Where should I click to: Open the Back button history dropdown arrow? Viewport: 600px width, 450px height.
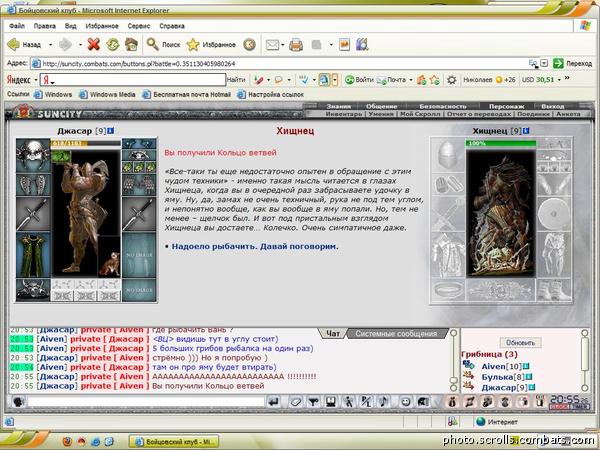[x=50, y=45]
